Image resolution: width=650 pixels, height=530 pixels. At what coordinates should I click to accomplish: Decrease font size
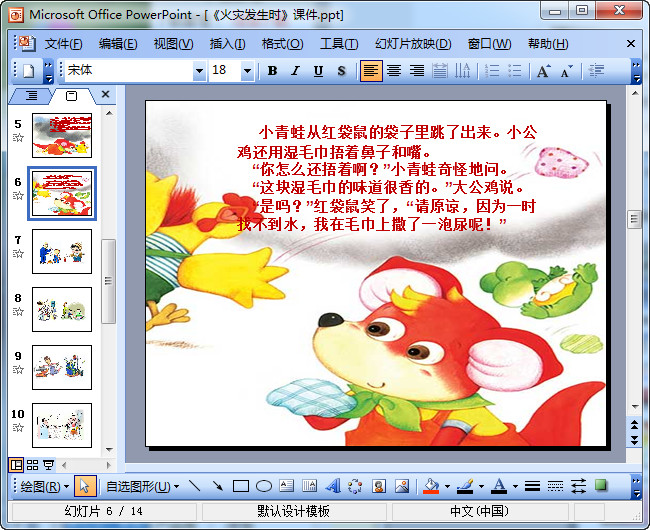pyautogui.click(x=566, y=71)
